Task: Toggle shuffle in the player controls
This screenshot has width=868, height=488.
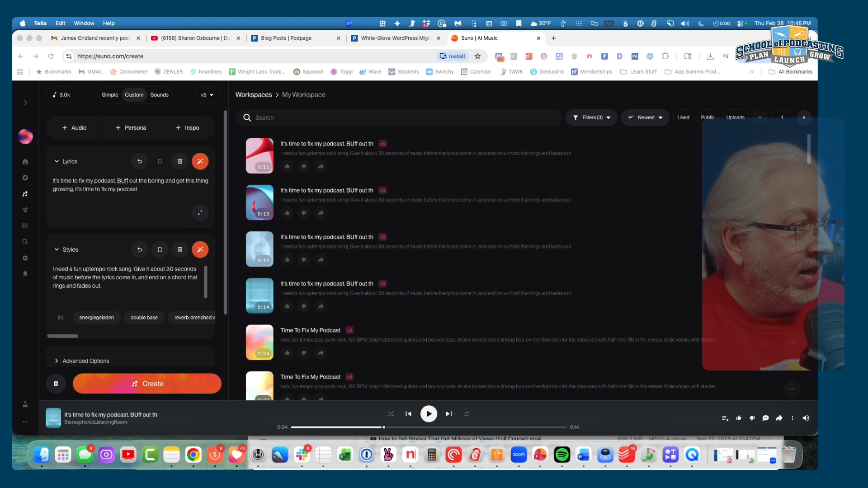Action: (x=391, y=414)
